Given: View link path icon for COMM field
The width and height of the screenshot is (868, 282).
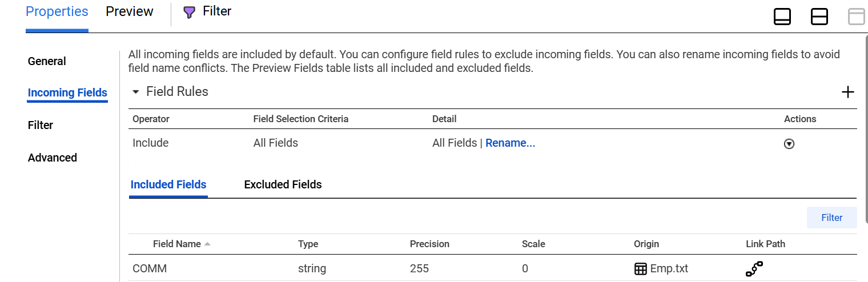Looking at the screenshot, I should pyautogui.click(x=754, y=268).
